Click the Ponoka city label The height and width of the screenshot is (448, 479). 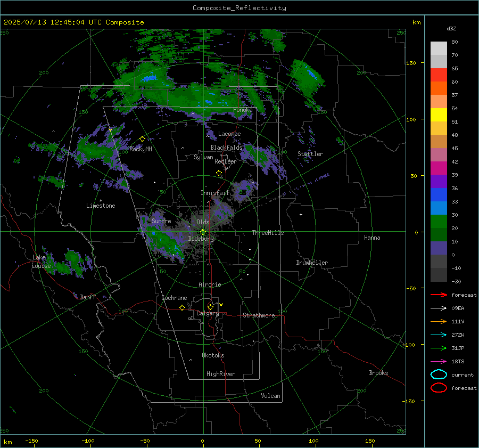click(x=243, y=110)
